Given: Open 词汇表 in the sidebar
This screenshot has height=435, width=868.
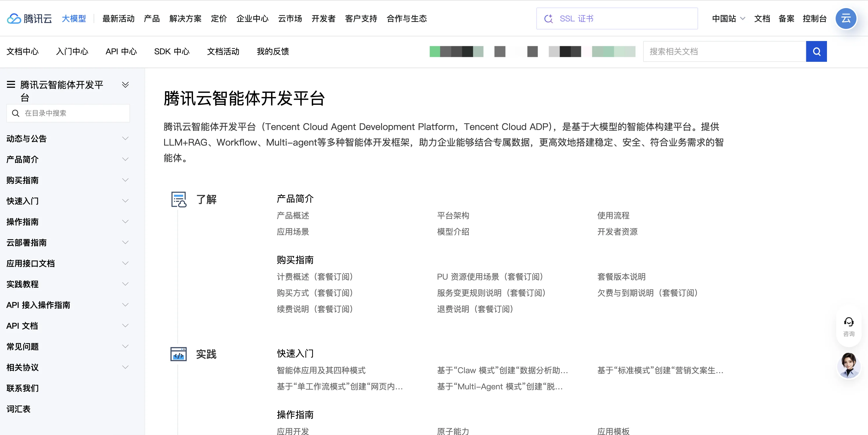Looking at the screenshot, I should [18, 409].
